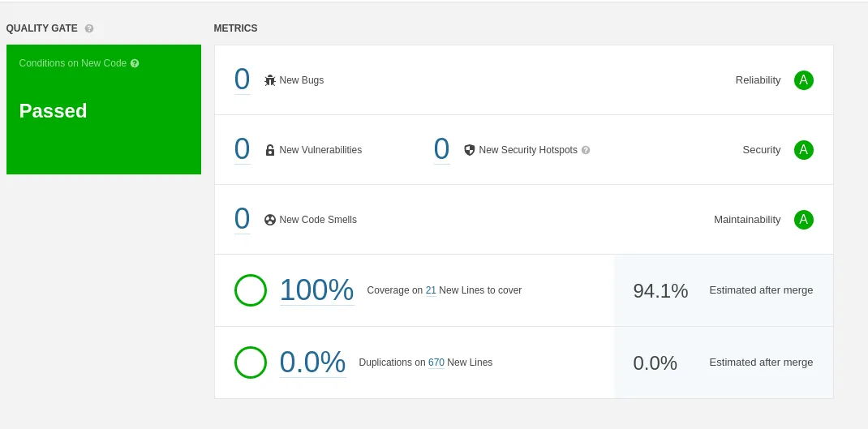The image size is (868, 429).
Task: Open the 100% coverage measure link
Action: coord(316,290)
